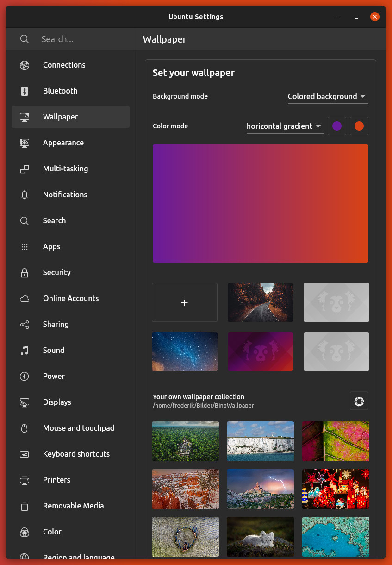Open the wallpaper collection folder settings gear
Image resolution: width=392 pixels, height=565 pixels.
point(359,401)
